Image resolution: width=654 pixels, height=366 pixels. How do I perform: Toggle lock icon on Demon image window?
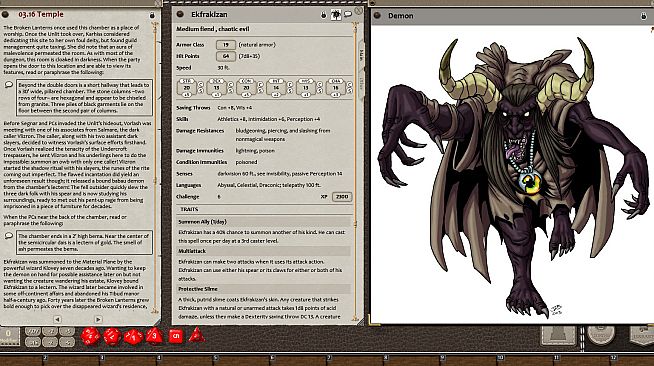tap(643, 16)
